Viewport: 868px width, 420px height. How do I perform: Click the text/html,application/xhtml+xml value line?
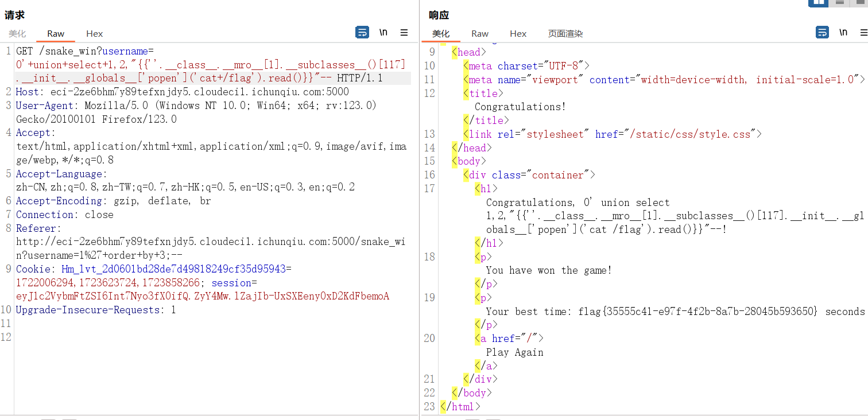[x=211, y=146]
